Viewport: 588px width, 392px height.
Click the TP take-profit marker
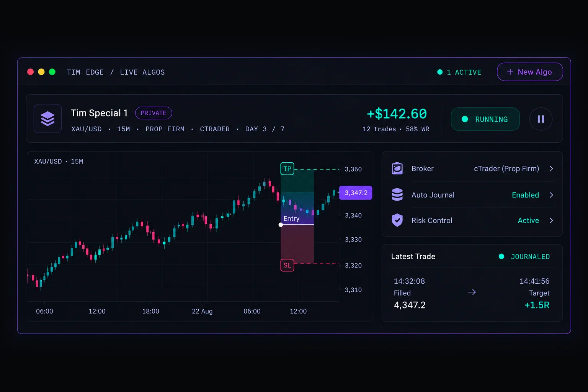click(287, 169)
